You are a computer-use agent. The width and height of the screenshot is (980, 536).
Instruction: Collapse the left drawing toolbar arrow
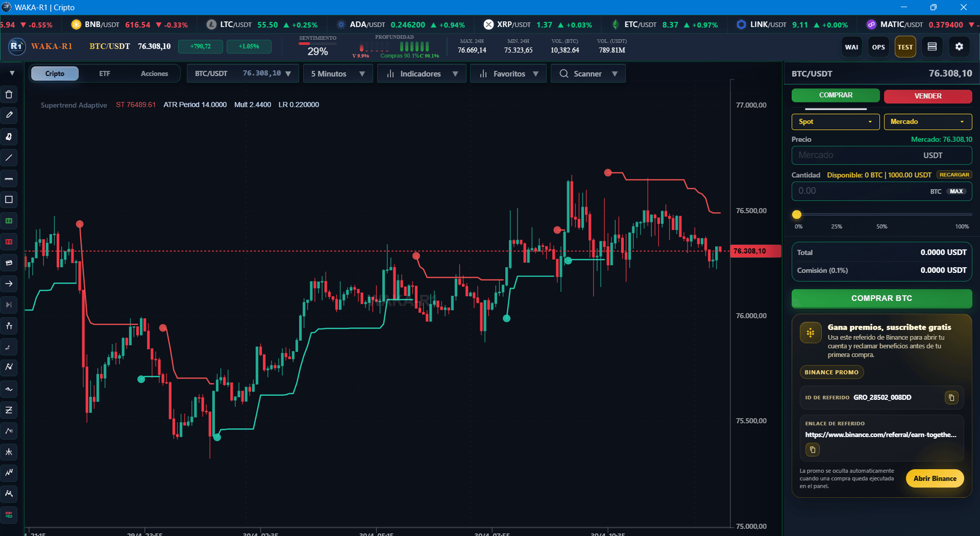[12, 73]
